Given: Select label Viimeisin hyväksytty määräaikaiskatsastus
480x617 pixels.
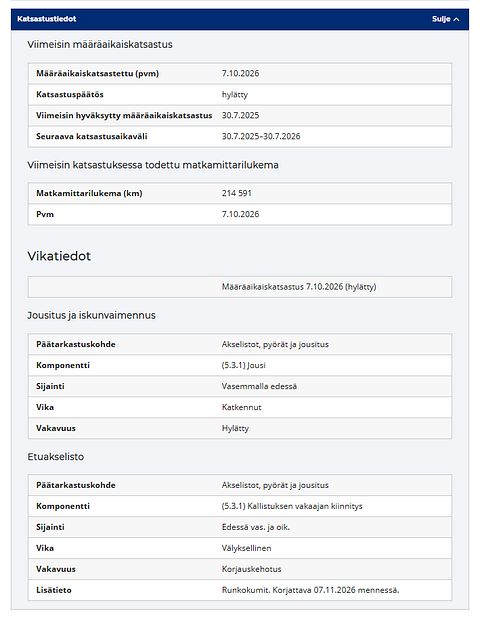Looking at the screenshot, I should (x=124, y=116).
